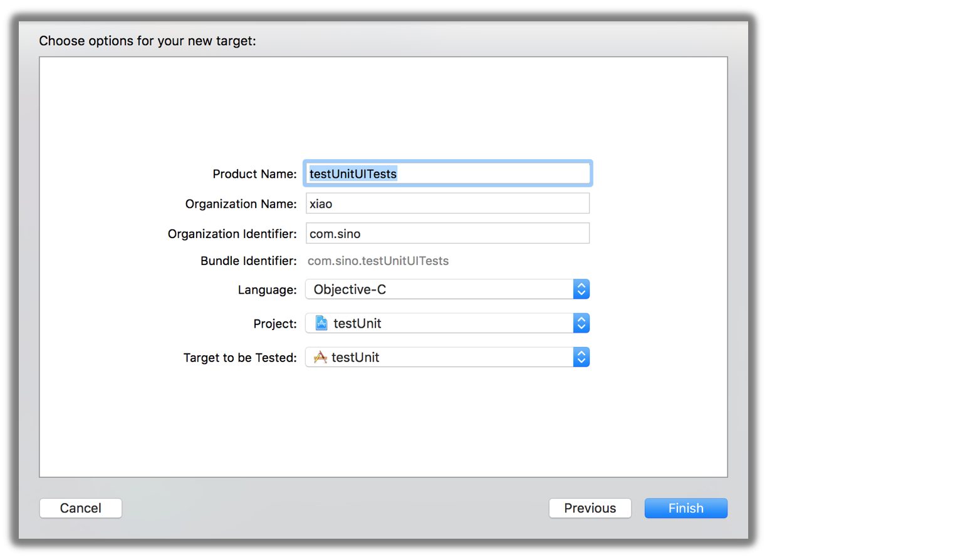
Task: Click into the Organization Name field
Action: (x=447, y=204)
